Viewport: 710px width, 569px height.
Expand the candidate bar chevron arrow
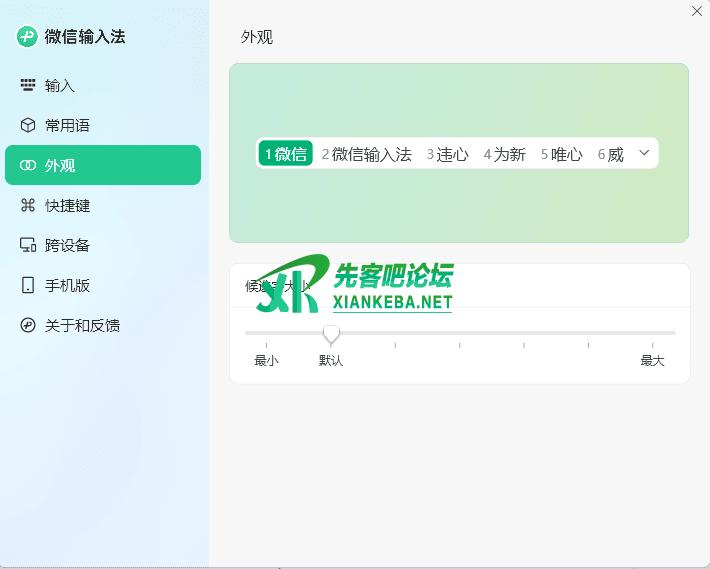pyautogui.click(x=644, y=153)
